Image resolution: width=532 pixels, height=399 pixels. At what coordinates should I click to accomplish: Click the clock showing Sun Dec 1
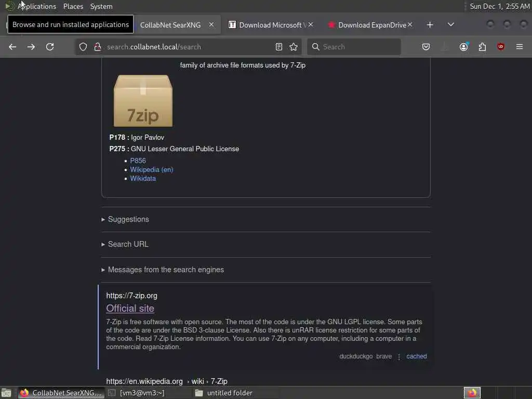point(499,6)
